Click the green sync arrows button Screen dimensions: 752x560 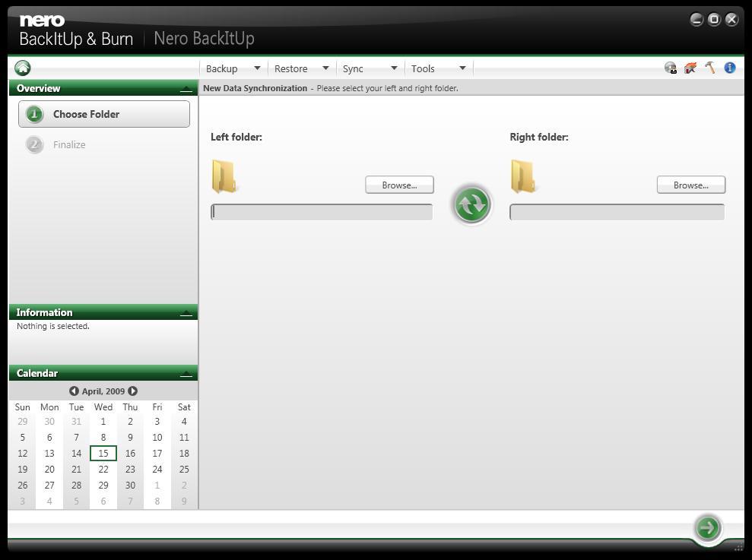pos(472,204)
